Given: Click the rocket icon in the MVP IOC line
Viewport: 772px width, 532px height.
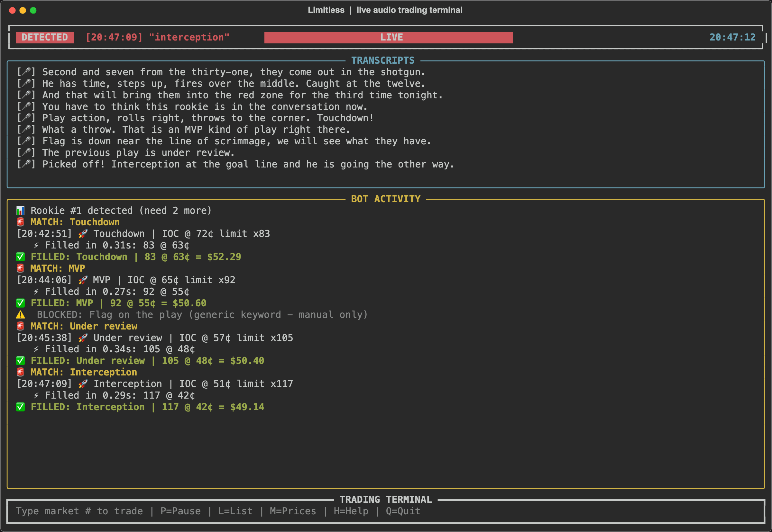Looking at the screenshot, I should tap(83, 280).
